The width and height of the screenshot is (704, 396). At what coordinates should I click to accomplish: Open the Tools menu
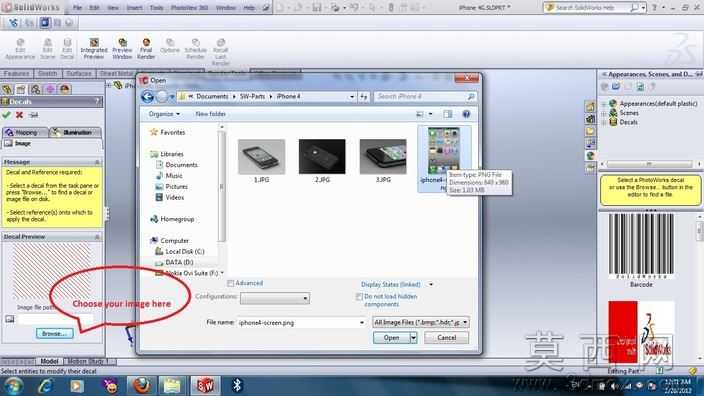pyautogui.click(x=156, y=8)
